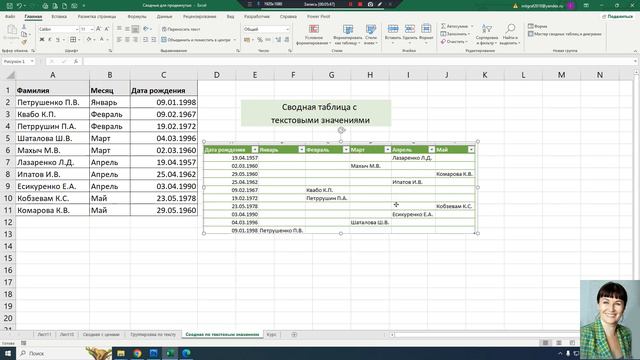The image size is (640, 360).
Task: Align text left
Action: coord(119,40)
